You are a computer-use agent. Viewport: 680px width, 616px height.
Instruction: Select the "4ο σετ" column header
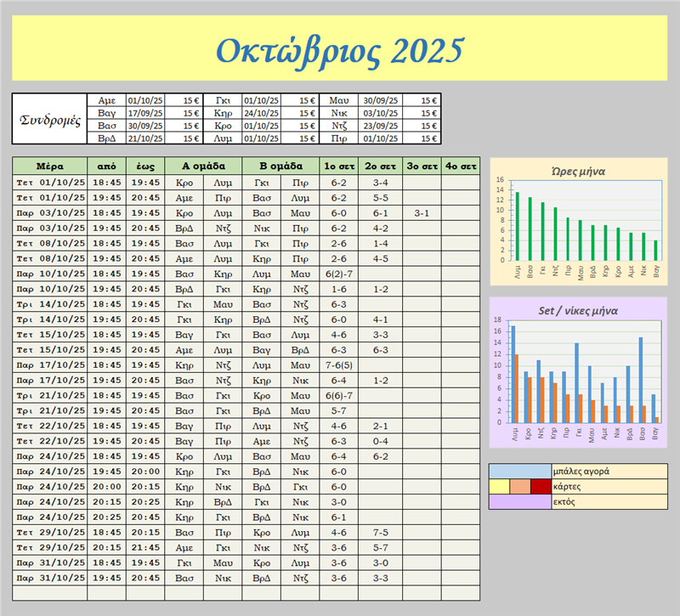click(460, 166)
